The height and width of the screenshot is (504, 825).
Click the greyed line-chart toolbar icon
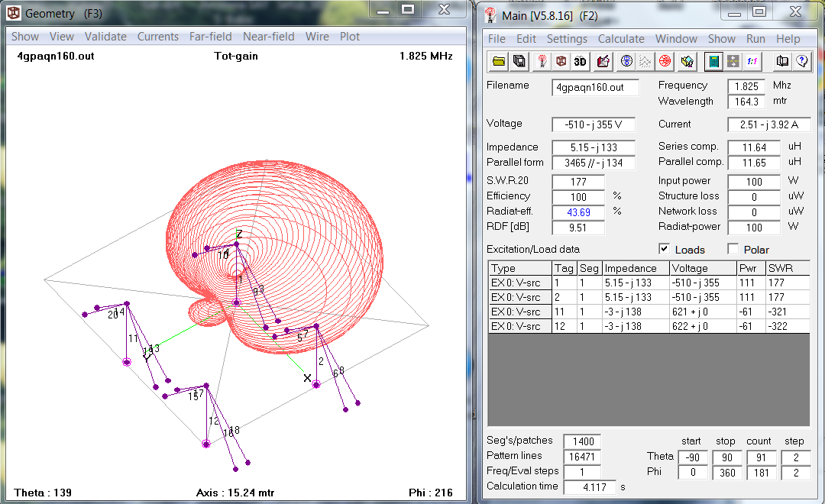tap(645, 62)
